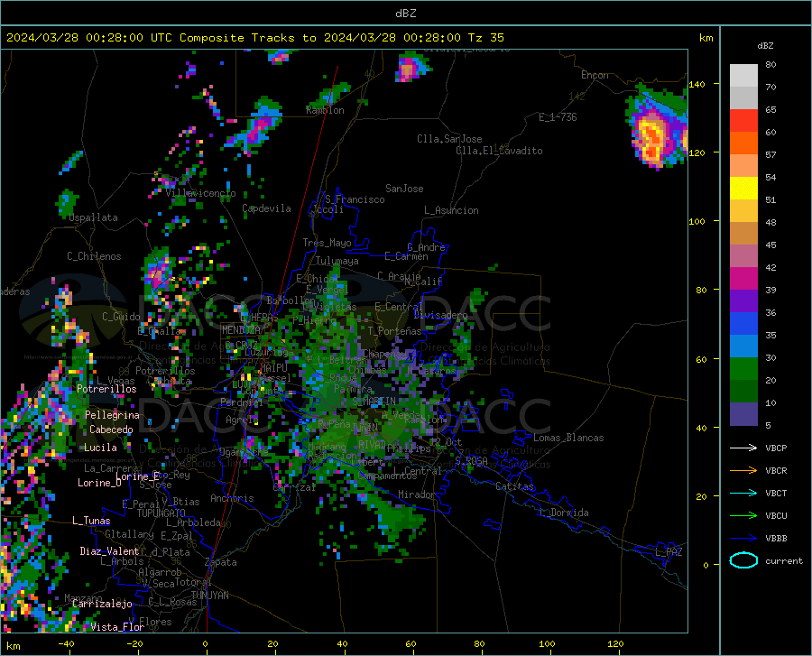Click the Clla.El_Cavadito map label
Image resolution: width=812 pixels, height=656 pixels.
pos(499,151)
